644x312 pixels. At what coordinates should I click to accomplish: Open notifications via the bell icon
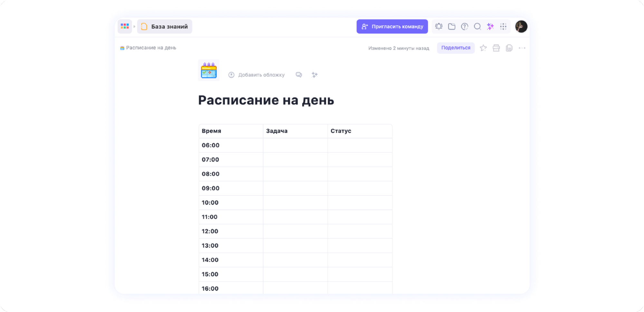[x=438, y=26]
